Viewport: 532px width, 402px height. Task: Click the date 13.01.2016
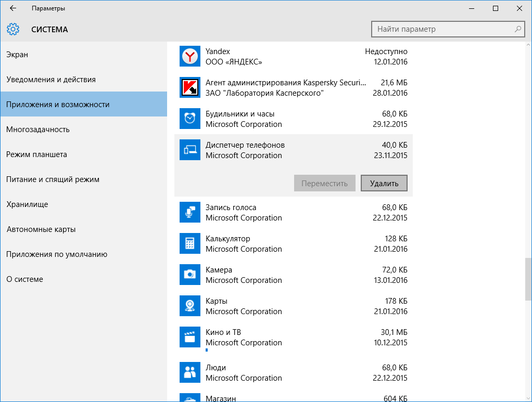[390, 280]
